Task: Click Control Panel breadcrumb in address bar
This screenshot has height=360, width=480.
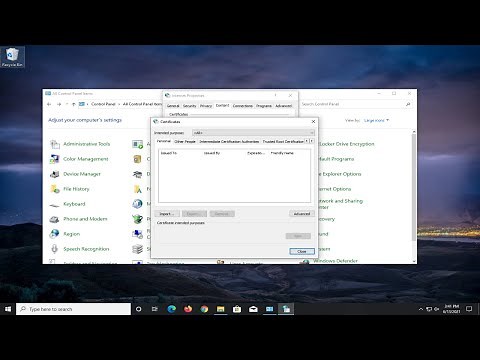Action: click(103, 104)
